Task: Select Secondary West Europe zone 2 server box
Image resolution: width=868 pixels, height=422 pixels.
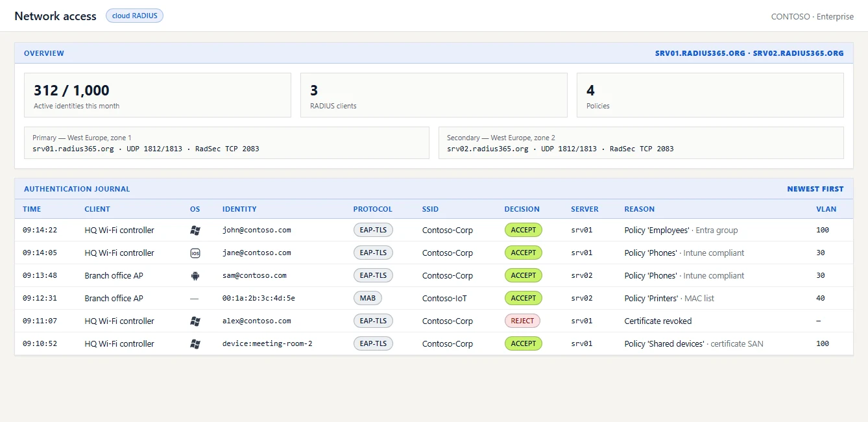Action: pyautogui.click(x=641, y=143)
